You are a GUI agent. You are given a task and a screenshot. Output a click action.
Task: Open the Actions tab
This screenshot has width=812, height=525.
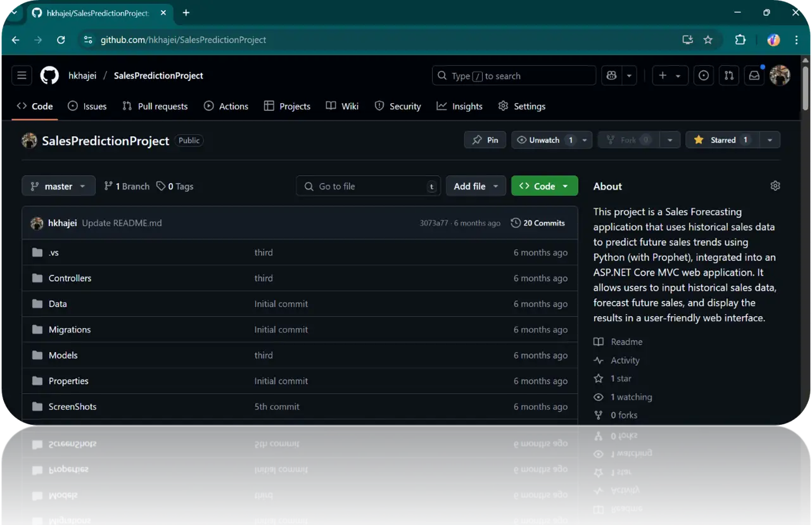pyautogui.click(x=226, y=106)
